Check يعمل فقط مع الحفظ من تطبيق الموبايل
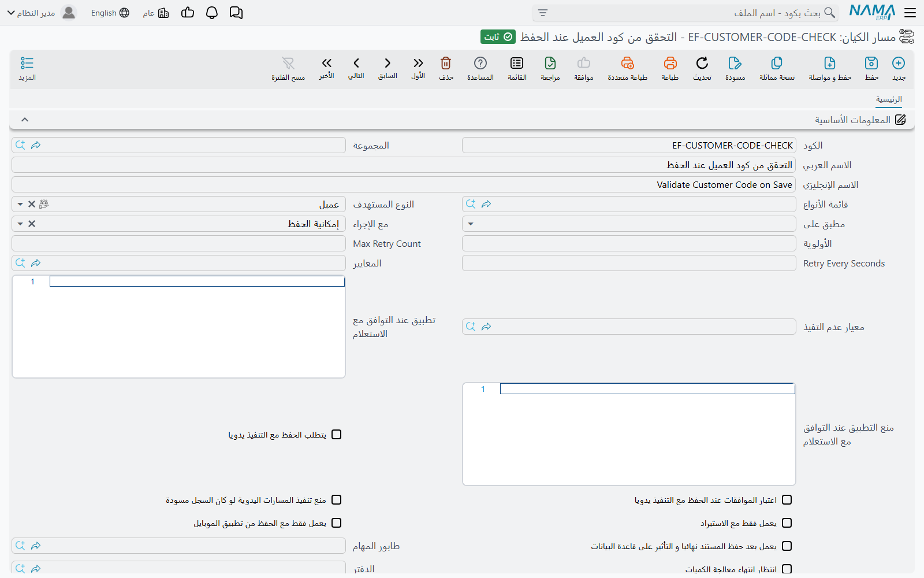This screenshot has width=924, height=578. pos(337,523)
